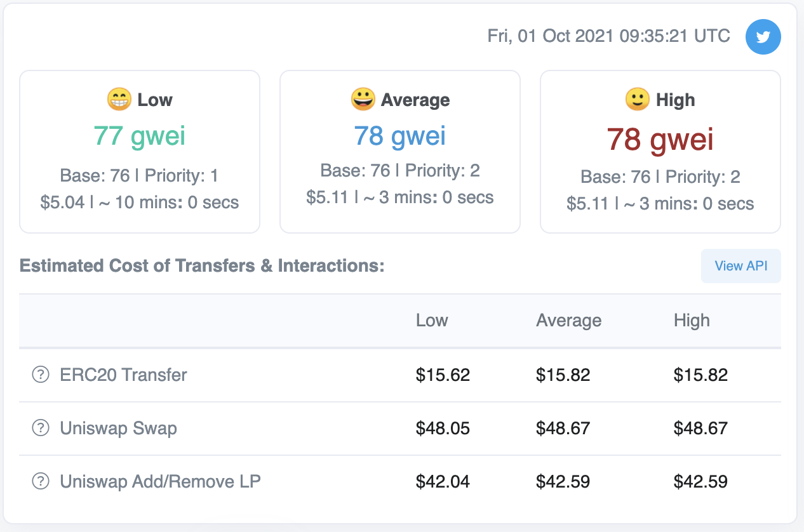Click help icon beside ERC20 Transfer
804x532 pixels.
click(x=41, y=375)
